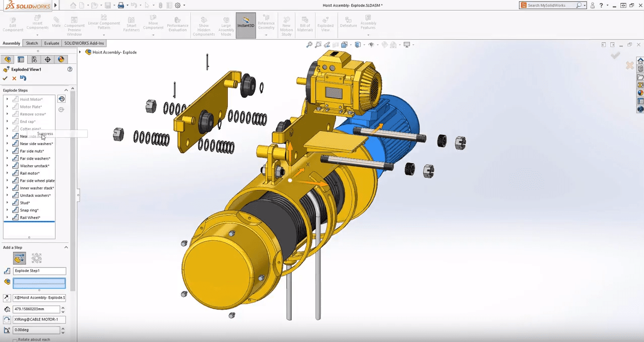Click the confirmation corner red X in viewport
The height and width of the screenshot is (342, 644).
point(629,65)
